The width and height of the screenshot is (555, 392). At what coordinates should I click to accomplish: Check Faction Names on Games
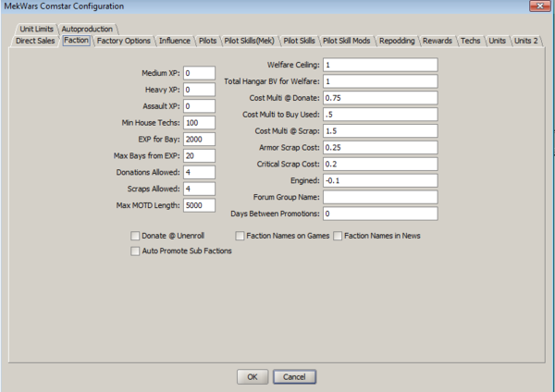pos(240,236)
